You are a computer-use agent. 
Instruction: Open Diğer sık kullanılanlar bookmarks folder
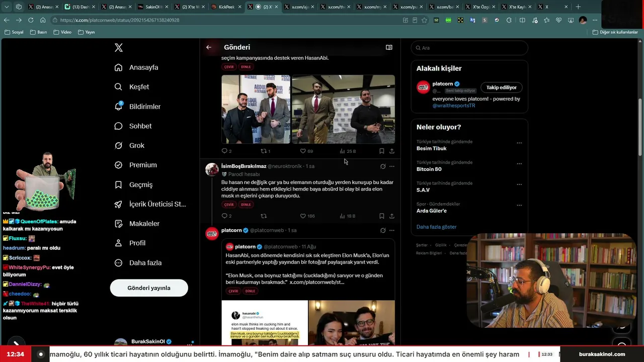coord(615,32)
